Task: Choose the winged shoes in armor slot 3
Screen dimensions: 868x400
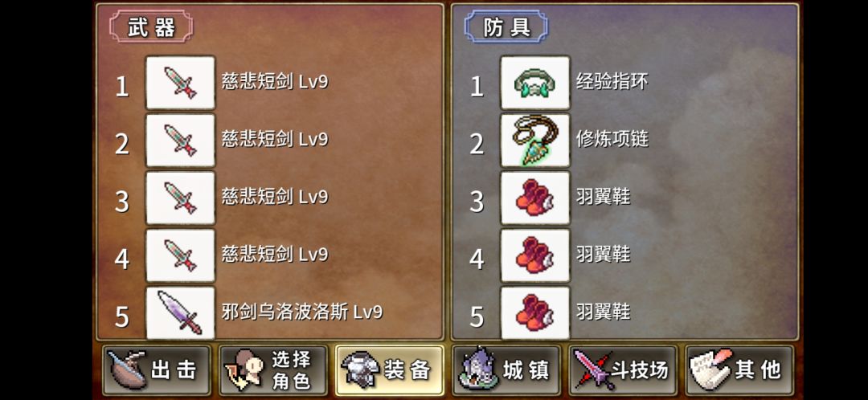Action: pos(534,198)
